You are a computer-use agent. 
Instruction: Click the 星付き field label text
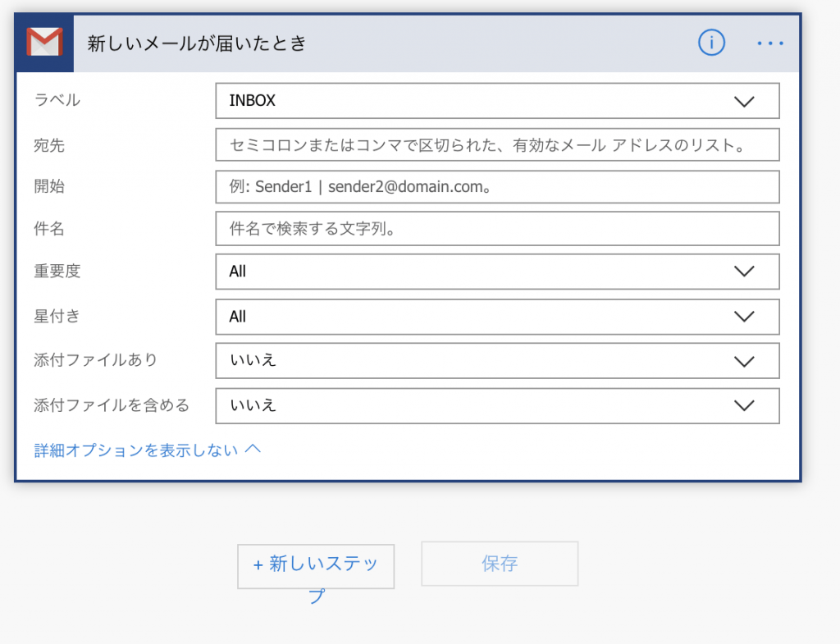click(x=57, y=316)
